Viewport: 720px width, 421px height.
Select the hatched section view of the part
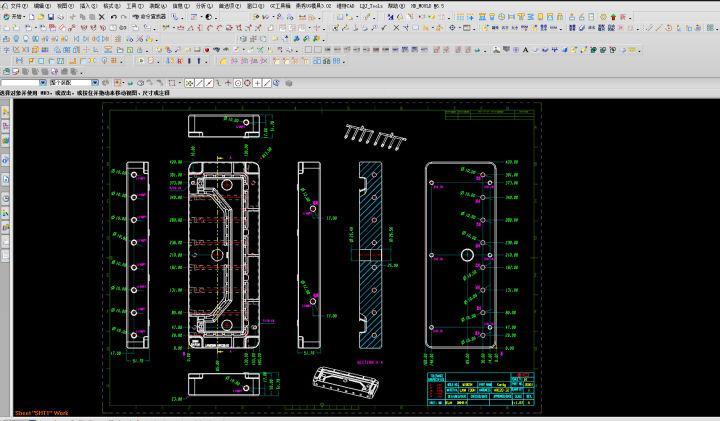371,255
